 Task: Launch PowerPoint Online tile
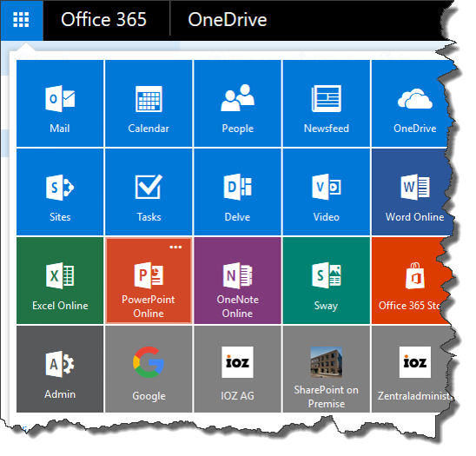pos(149,281)
